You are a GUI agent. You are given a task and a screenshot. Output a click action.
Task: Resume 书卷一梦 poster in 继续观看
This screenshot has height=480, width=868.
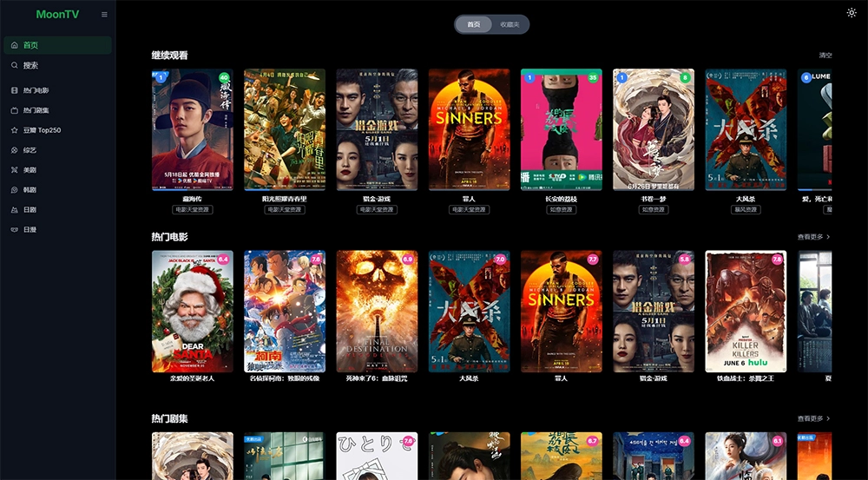(654, 129)
